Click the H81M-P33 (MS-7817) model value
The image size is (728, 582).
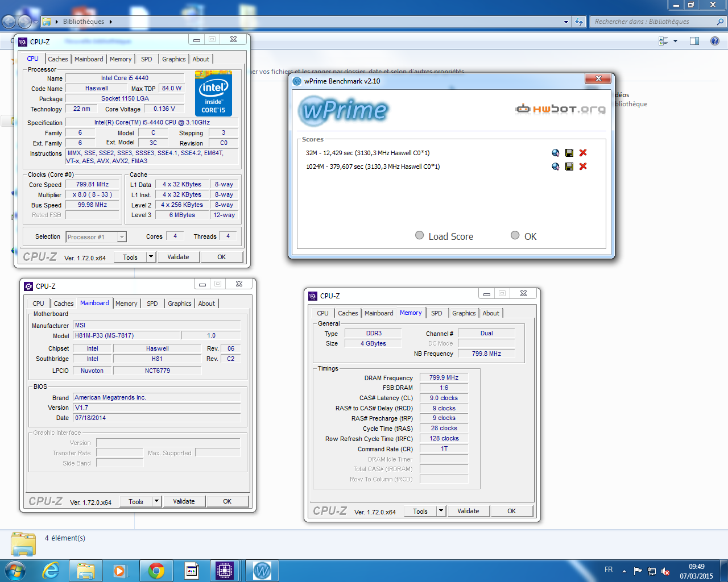click(x=127, y=335)
